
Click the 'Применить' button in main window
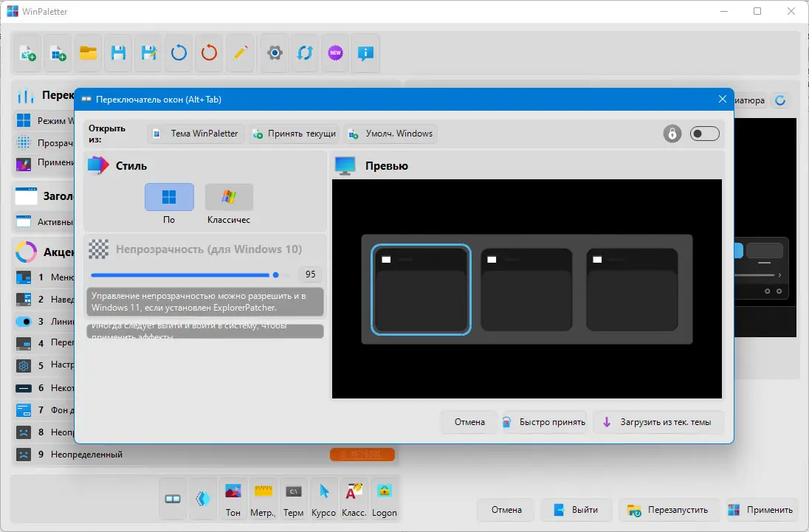[x=760, y=510]
